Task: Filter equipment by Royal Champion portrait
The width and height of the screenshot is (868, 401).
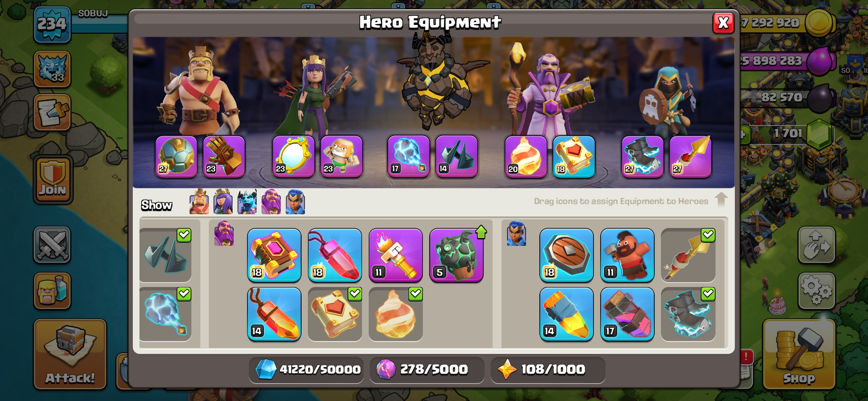Action: point(295,202)
